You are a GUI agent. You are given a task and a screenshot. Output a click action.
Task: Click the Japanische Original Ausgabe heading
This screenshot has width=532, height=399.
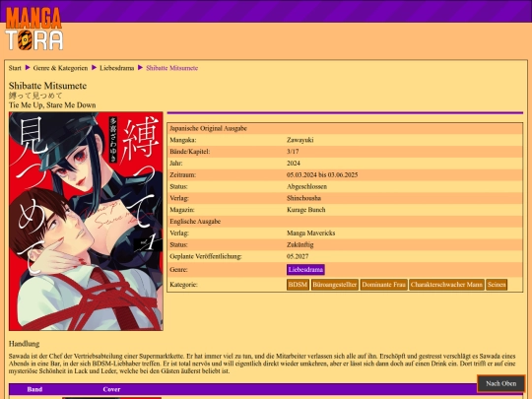(x=208, y=128)
